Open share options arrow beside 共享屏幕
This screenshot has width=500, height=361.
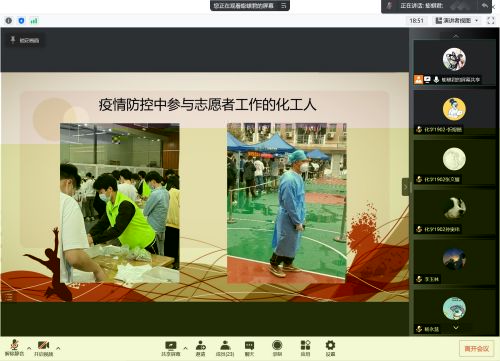(x=185, y=348)
